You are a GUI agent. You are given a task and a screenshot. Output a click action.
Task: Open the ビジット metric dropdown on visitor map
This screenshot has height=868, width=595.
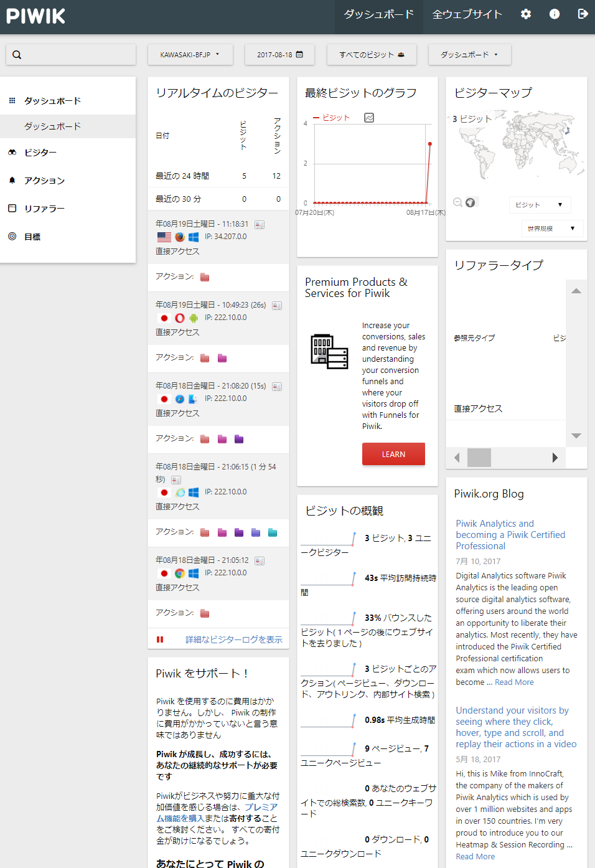540,205
